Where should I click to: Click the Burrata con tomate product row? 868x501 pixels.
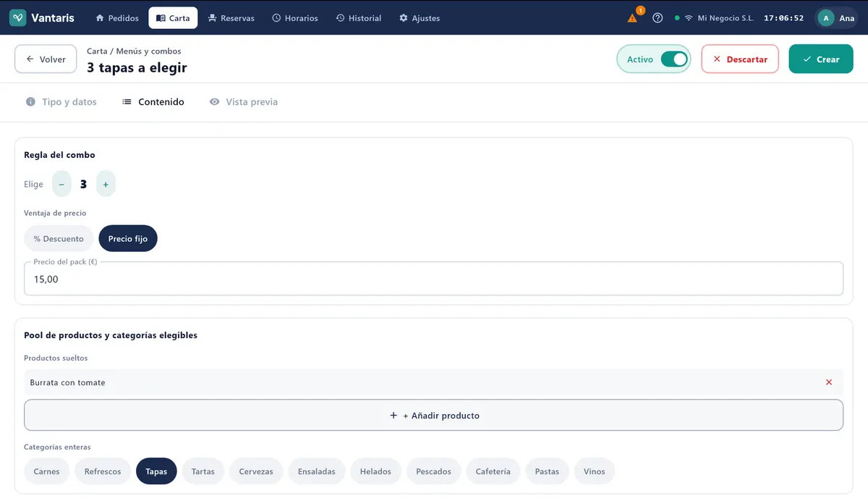[434, 382]
